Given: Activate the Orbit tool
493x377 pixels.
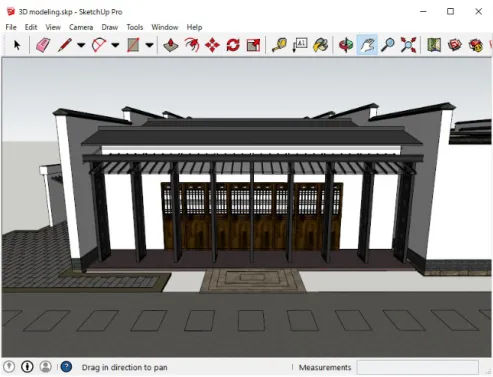Looking at the screenshot, I should (346, 45).
